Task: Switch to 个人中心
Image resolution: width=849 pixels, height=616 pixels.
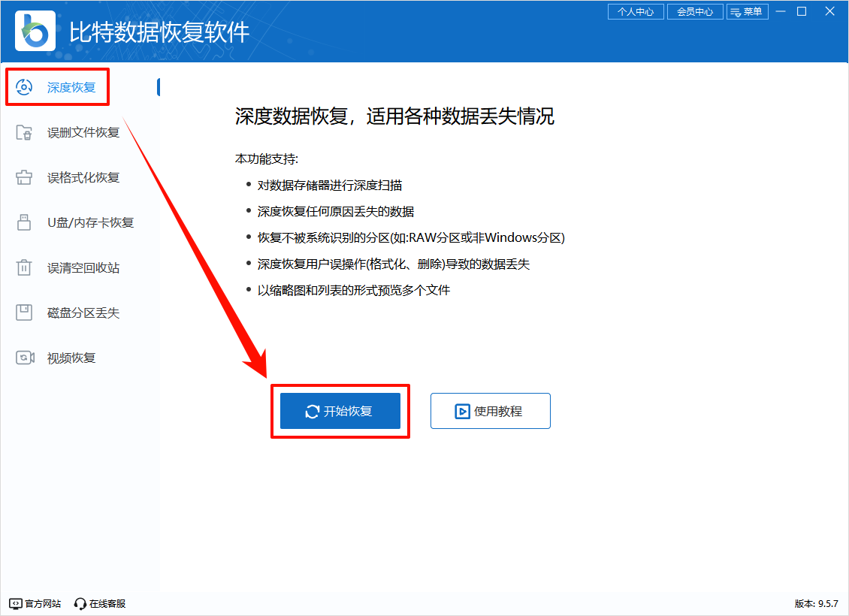Action: coord(635,11)
